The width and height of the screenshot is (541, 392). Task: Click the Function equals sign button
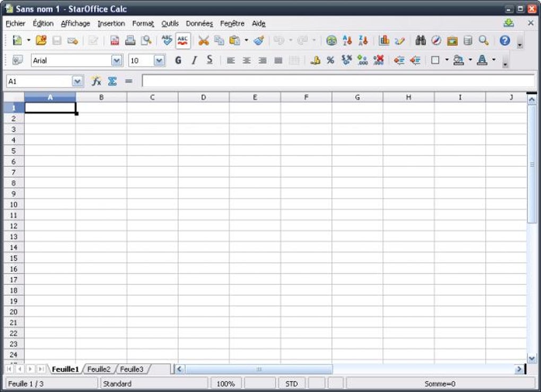[x=129, y=81]
